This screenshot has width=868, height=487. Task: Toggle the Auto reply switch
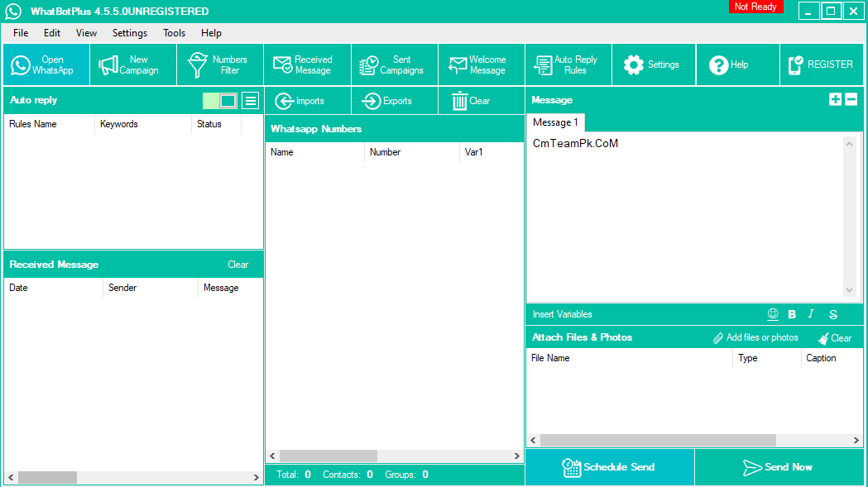click(220, 101)
